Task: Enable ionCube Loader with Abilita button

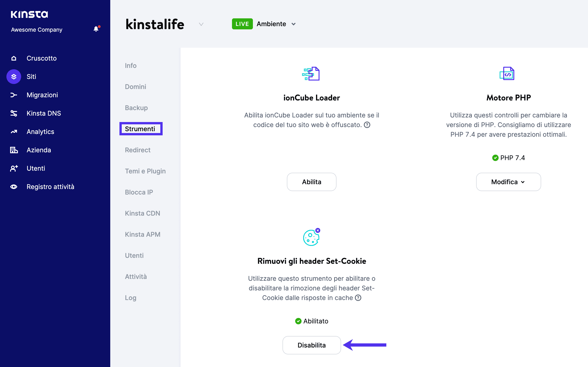Action: [x=311, y=182]
